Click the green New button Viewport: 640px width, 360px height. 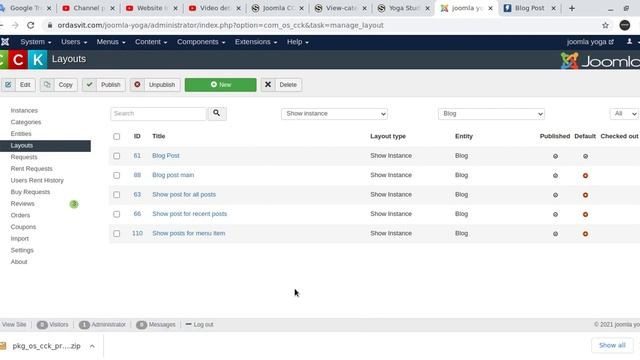[220, 85]
